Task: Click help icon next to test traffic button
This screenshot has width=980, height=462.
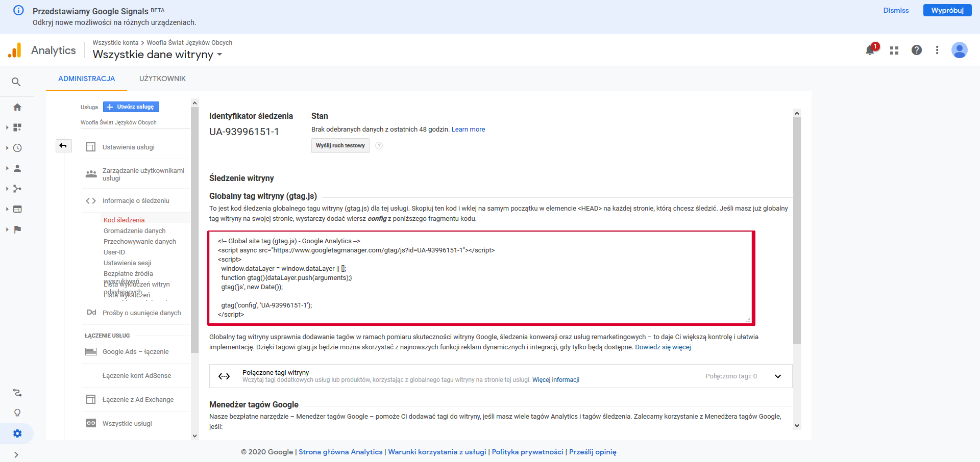Action: click(x=379, y=146)
